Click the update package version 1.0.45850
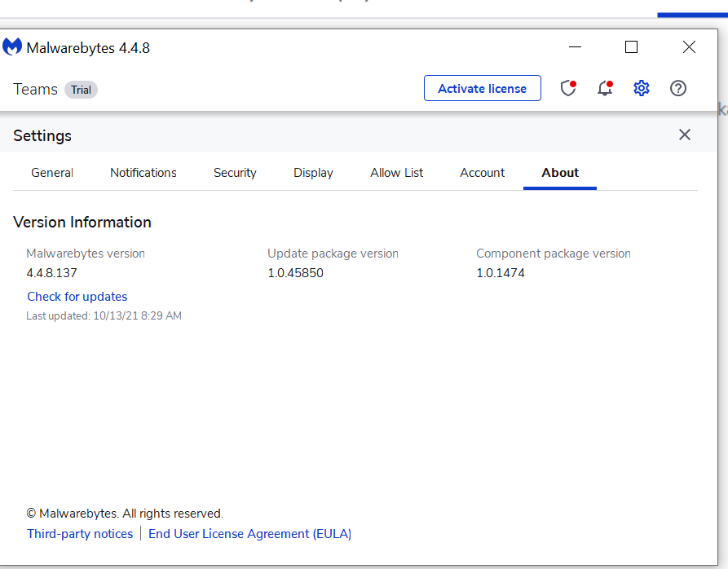 [x=295, y=273]
